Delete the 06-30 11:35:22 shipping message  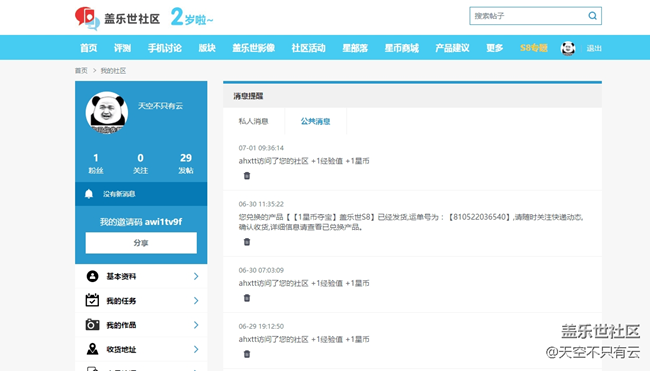(247, 242)
